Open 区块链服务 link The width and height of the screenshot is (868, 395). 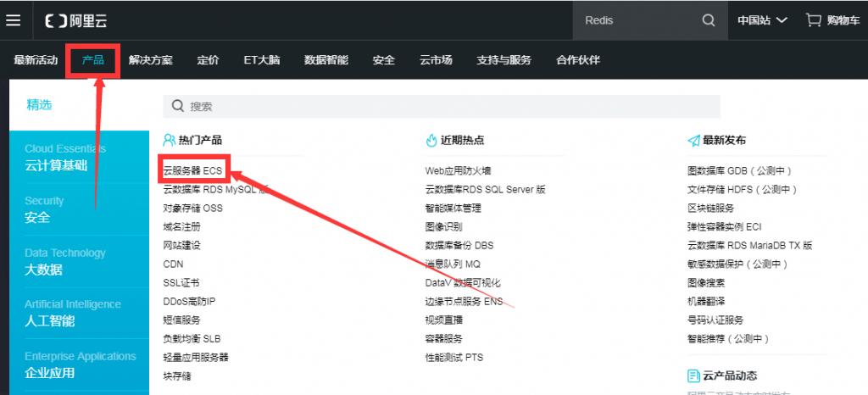(x=711, y=209)
